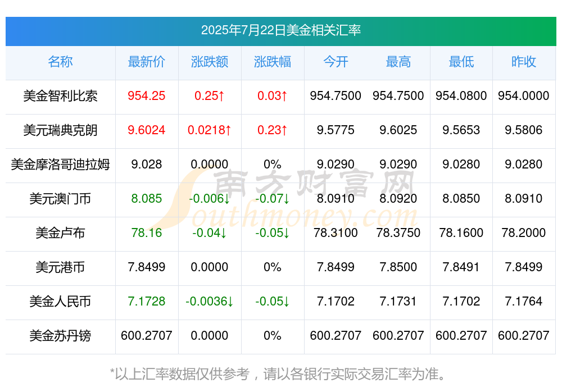Click previous close 9.5806
This screenshot has width=562, height=392.
(524, 130)
